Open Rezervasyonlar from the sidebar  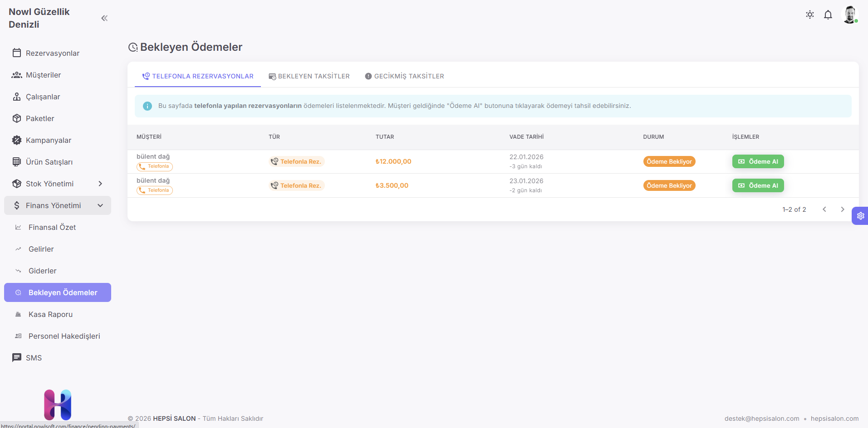click(53, 53)
